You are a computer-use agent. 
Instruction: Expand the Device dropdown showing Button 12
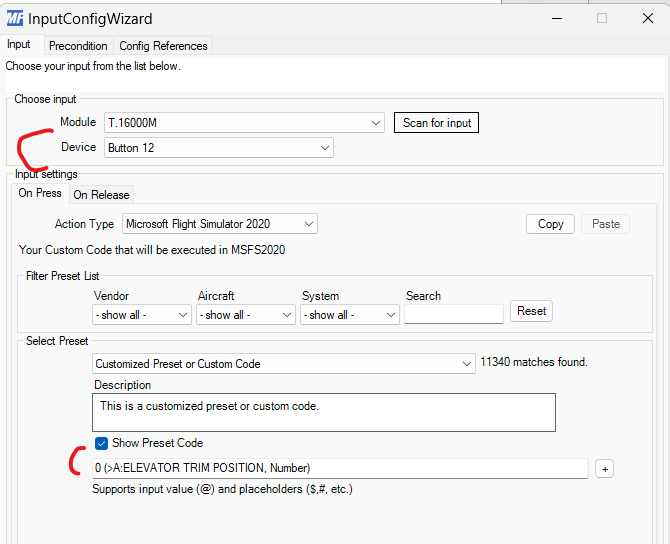pos(219,148)
